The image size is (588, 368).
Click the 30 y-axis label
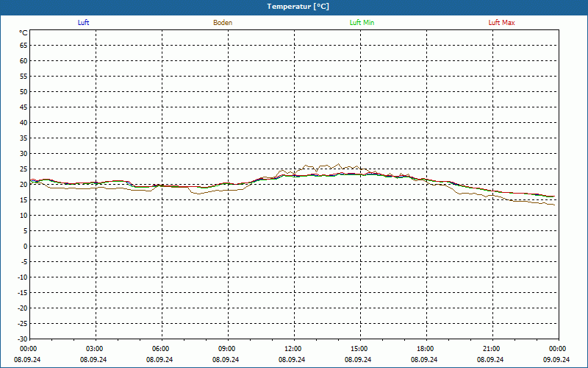coord(24,154)
